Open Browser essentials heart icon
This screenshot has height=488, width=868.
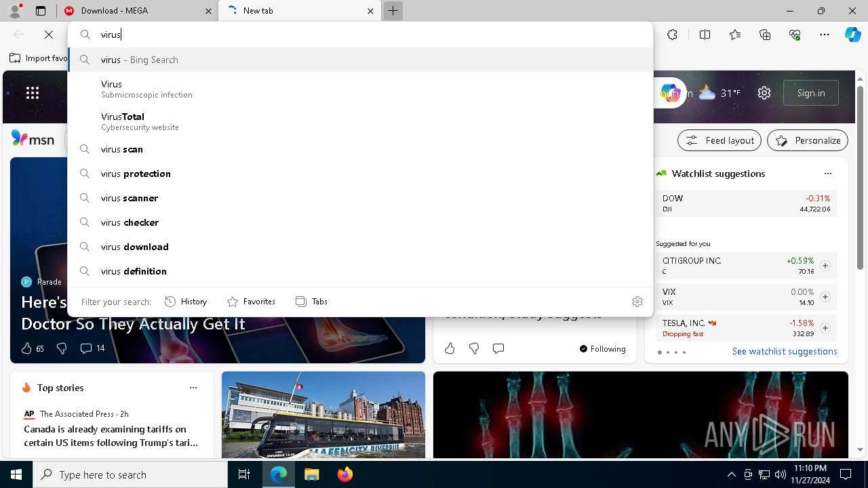pos(795,35)
